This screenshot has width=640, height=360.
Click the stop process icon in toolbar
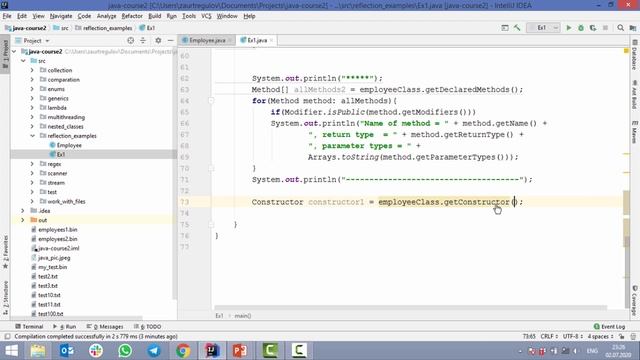click(605, 28)
